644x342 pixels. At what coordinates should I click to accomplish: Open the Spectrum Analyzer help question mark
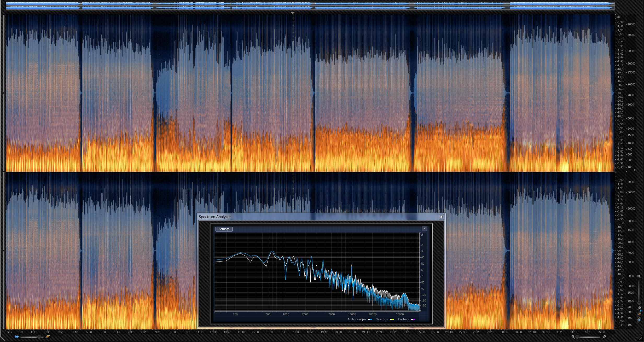pyautogui.click(x=424, y=228)
